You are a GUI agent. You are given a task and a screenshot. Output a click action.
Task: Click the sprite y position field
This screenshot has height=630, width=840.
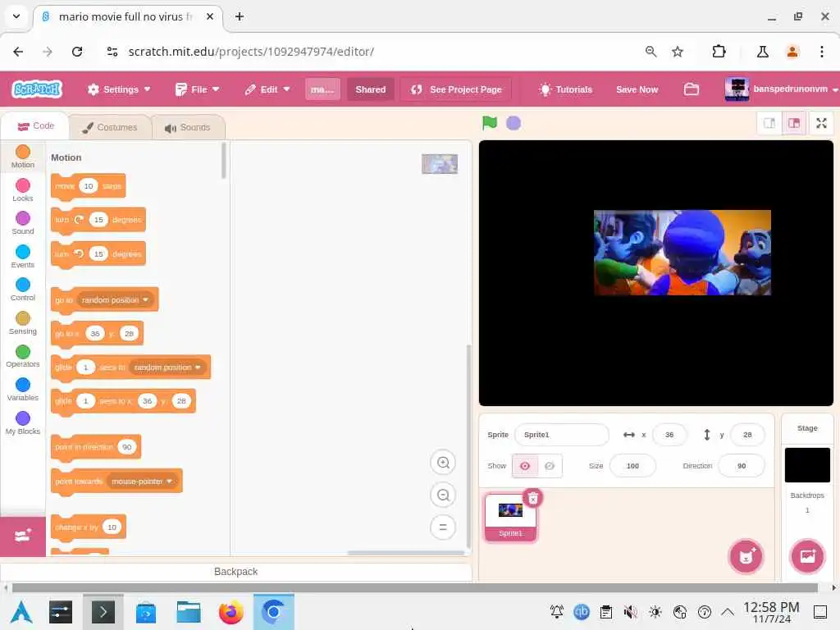(x=747, y=435)
